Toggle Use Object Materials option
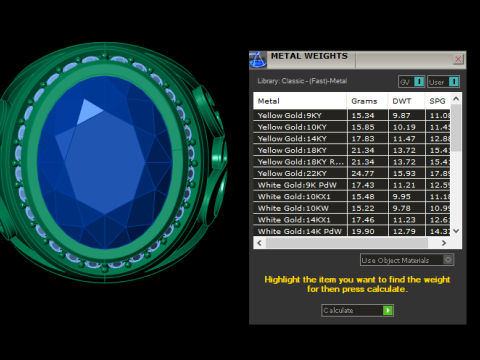The image size is (480, 360). 407,260
